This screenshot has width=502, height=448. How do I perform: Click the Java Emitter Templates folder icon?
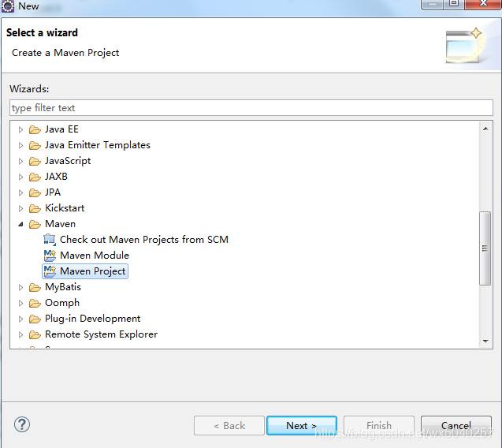pos(35,145)
